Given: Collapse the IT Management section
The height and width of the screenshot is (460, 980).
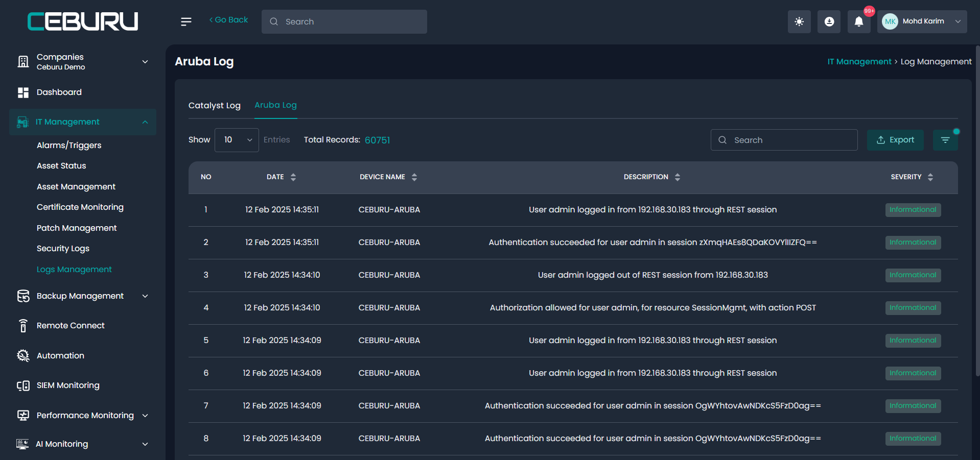Looking at the screenshot, I should click(x=145, y=122).
